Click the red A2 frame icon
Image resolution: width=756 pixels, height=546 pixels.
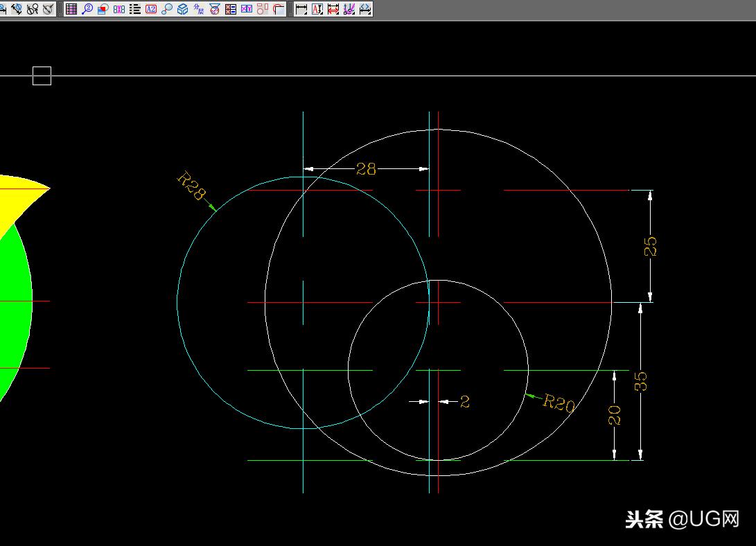tap(151, 9)
